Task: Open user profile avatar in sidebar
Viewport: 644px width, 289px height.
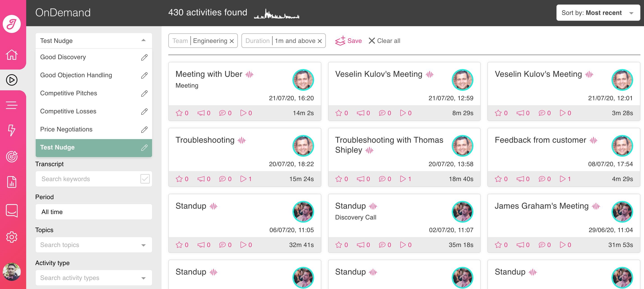Action: tap(12, 272)
